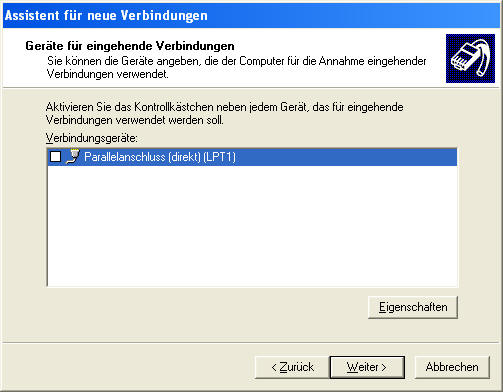Click the instruction line starting 'Aktivieren Sie das Kontrollkästchen'
Viewport: 503px width, 392px height.
pyautogui.click(x=225, y=107)
